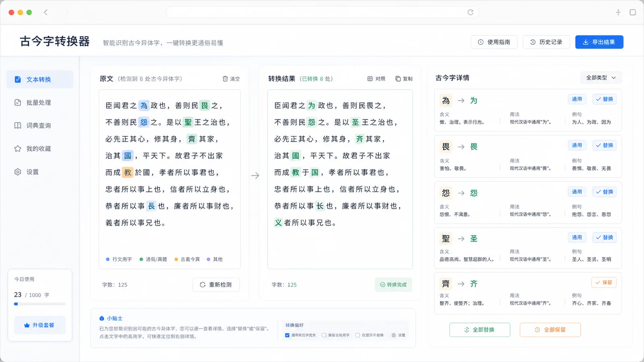The image size is (644, 362).
Task: Click 升级套餐 upgrade button
Action: pyautogui.click(x=39, y=325)
